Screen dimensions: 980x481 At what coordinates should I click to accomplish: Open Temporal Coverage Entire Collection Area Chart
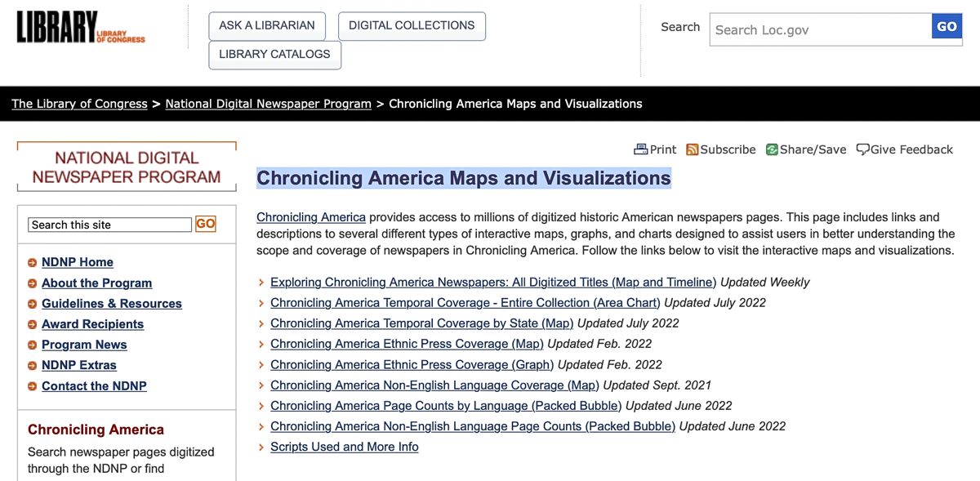click(465, 302)
